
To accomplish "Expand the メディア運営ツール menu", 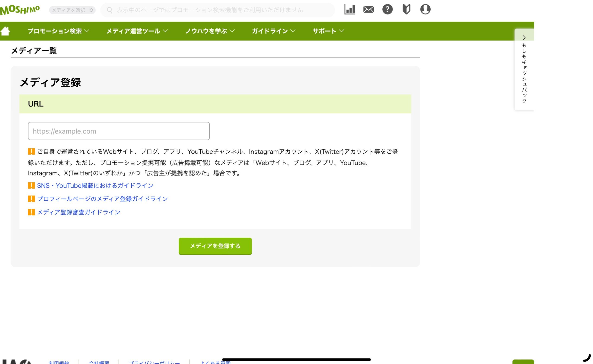I will pos(137,31).
